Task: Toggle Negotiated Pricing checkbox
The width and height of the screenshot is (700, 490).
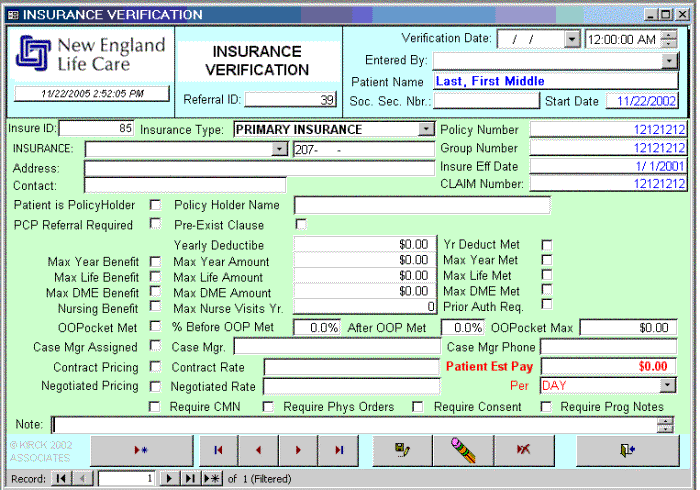Action: point(155,386)
